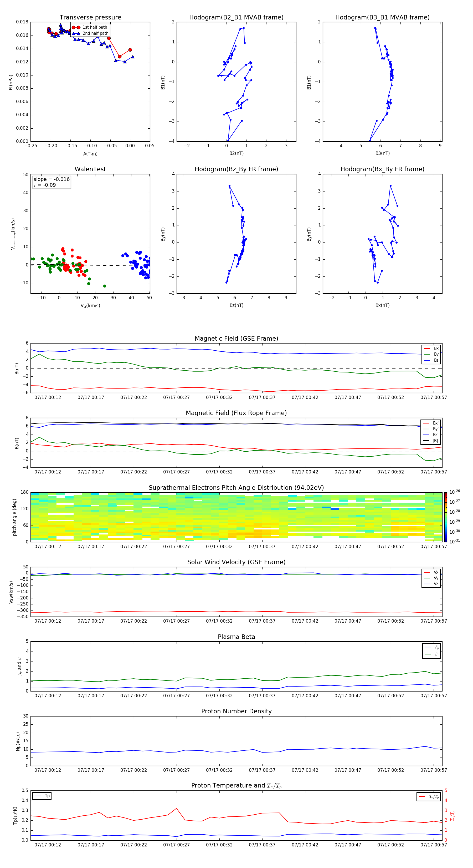Click the "Bx(nT)" x-axis label
This screenshot has width=473, height=868.
coord(382,305)
